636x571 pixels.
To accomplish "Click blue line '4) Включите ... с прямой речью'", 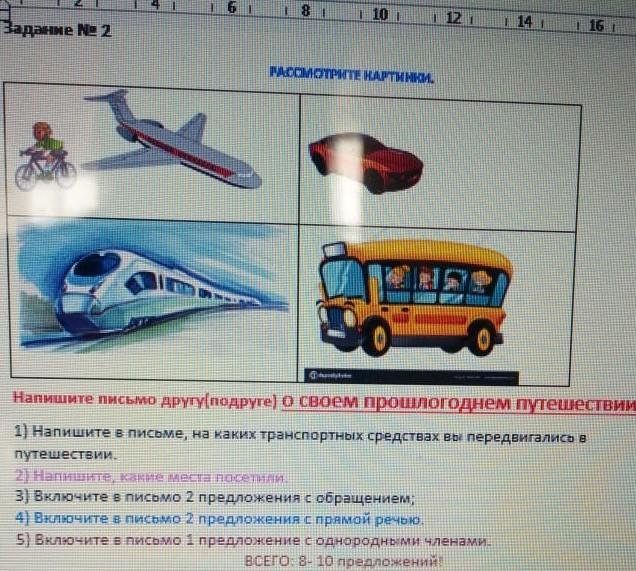I will 219,518.
